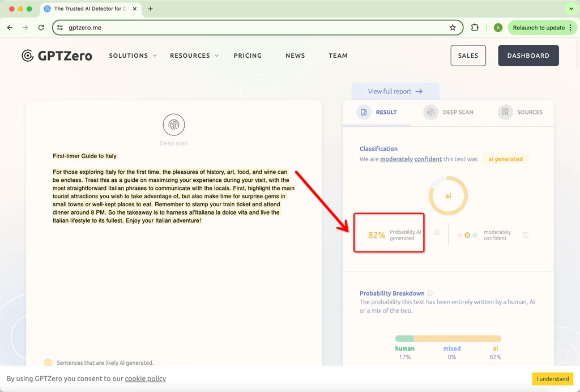Click the orange ai segment of breakdown bar

[x=458, y=338]
